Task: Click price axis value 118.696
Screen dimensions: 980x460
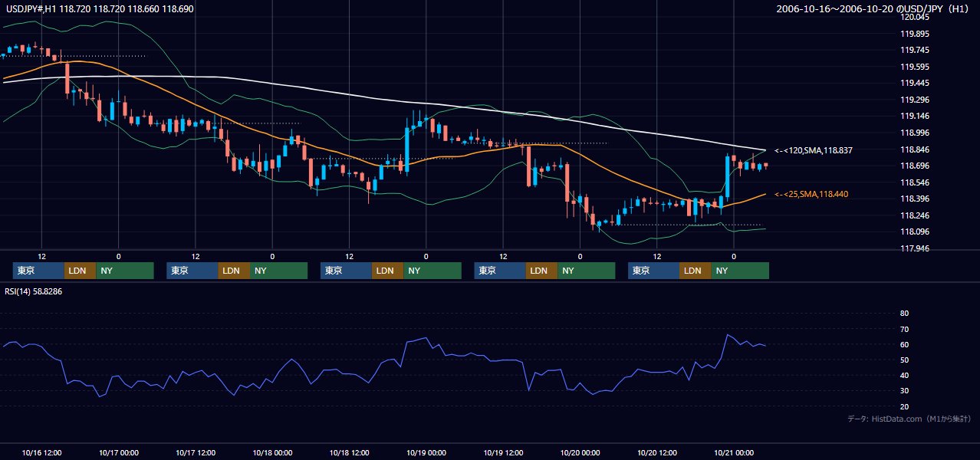Action: pos(916,166)
